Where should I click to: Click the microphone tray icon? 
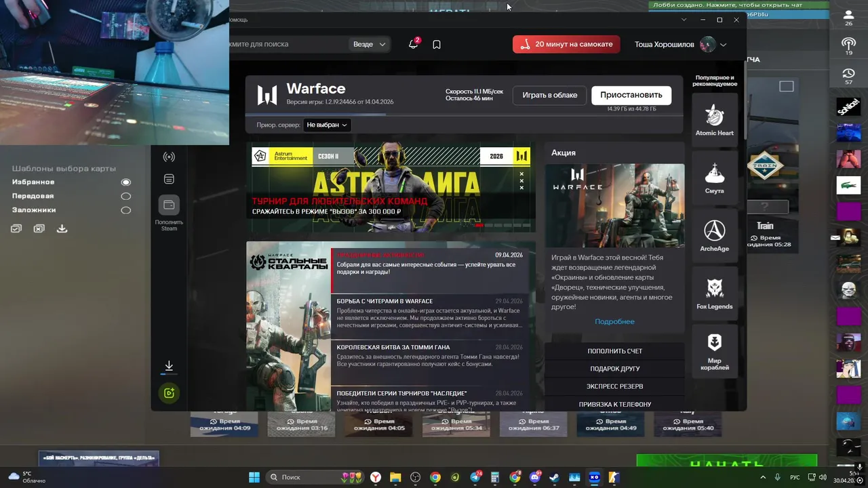coord(778,477)
